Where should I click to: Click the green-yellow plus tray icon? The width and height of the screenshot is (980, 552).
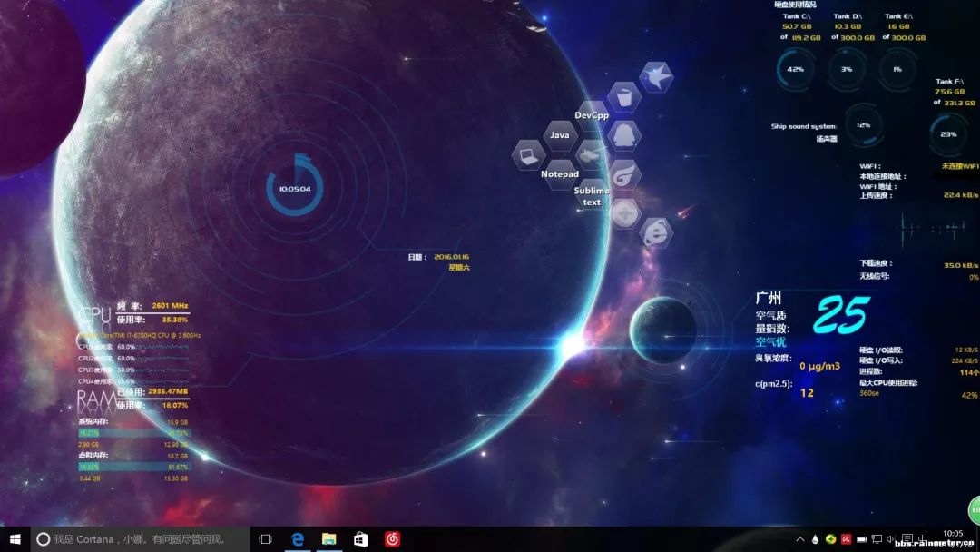coord(830,539)
